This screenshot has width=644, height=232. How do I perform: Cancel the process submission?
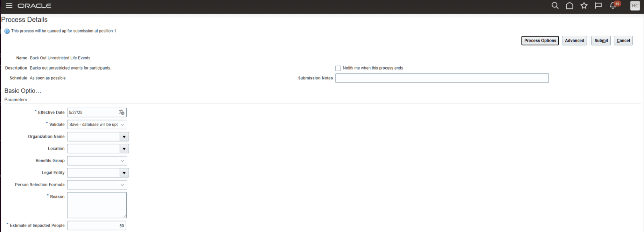(x=623, y=41)
